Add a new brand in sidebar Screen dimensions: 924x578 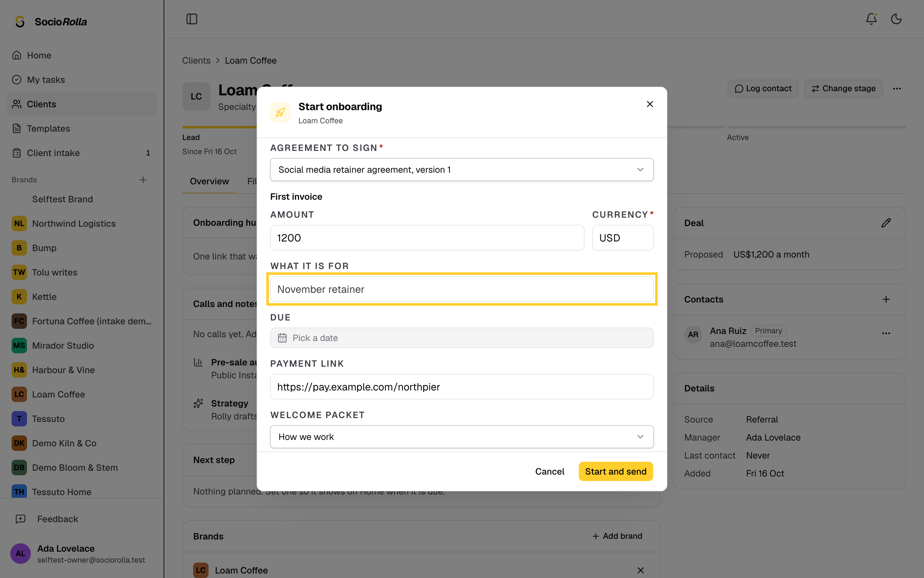click(143, 180)
